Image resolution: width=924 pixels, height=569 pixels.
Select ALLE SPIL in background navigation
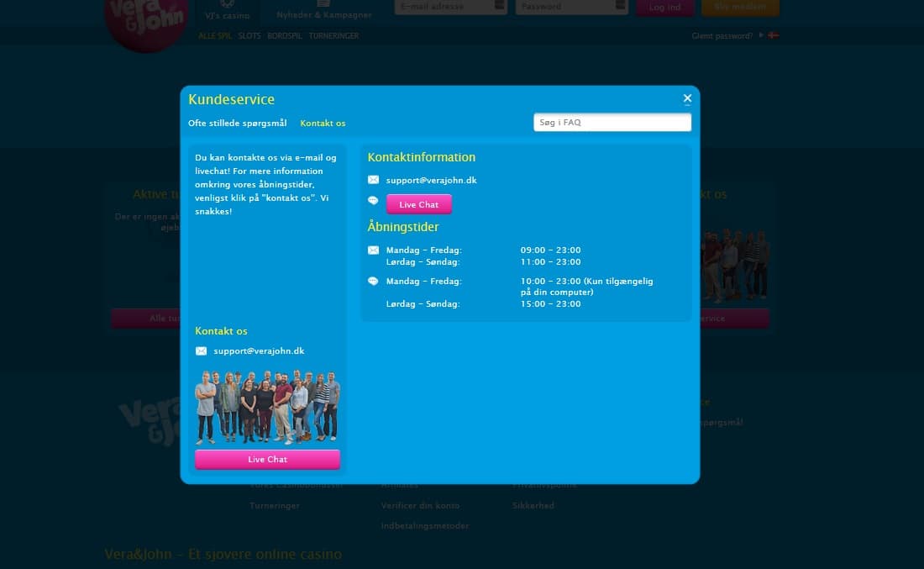[x=215, y=36]
